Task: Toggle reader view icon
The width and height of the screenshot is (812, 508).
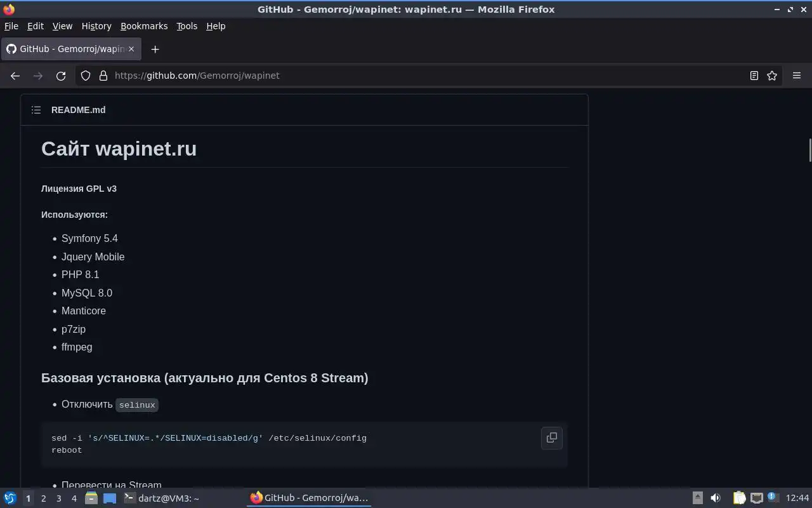Action: click(x=754, y=76)
